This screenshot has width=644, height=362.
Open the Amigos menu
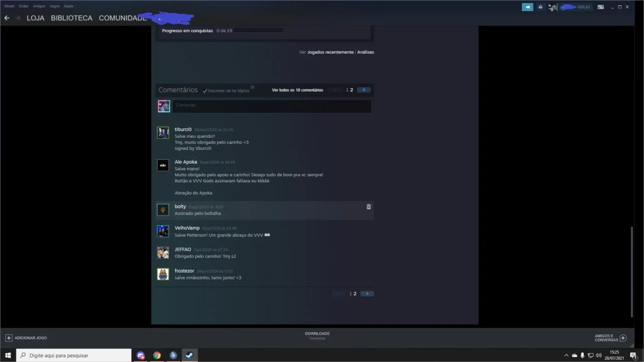tap(39, 6)
